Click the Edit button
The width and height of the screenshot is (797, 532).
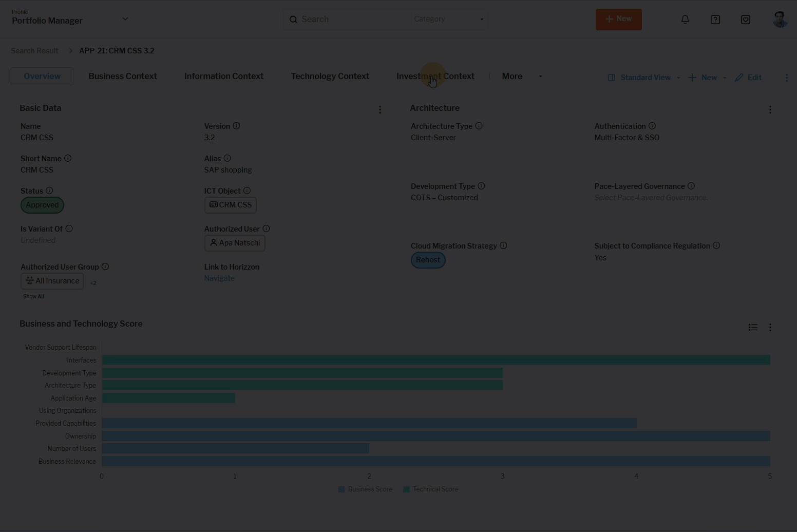click(x=748, y=78)
